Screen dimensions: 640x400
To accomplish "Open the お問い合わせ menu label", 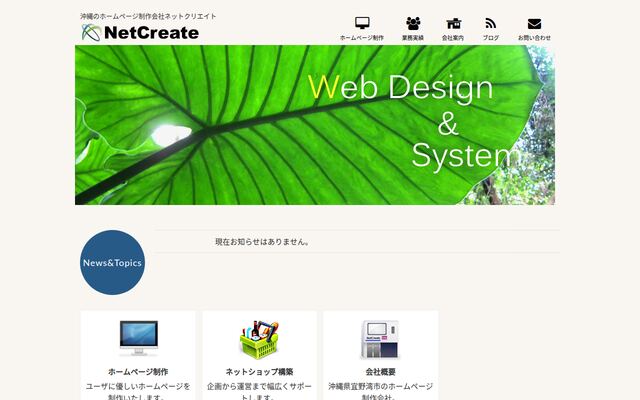I will pos(534,38).
